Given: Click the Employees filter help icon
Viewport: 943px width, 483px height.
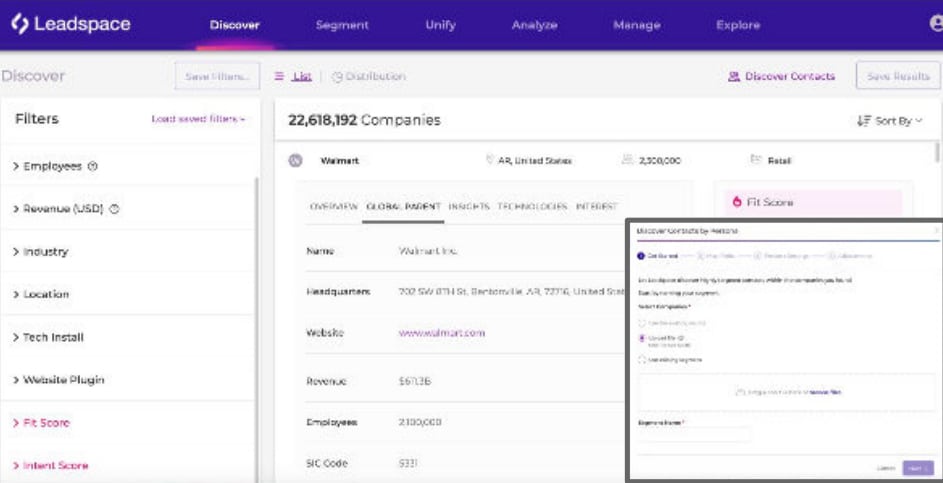Looking at the screenshot, I should [x=93, y=166].
